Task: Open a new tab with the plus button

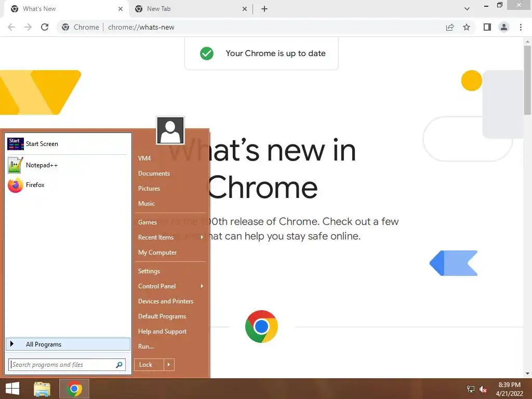Action: point(264,9)
